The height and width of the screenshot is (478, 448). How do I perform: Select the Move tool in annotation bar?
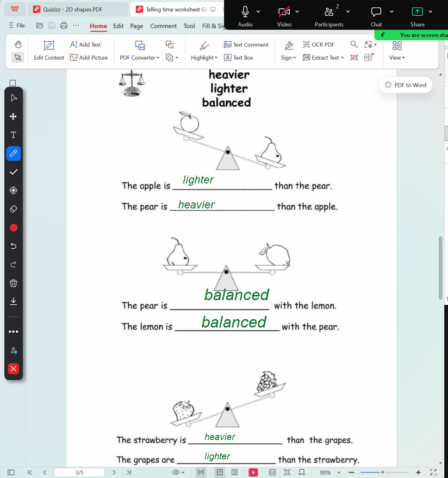tap(13, 116)
